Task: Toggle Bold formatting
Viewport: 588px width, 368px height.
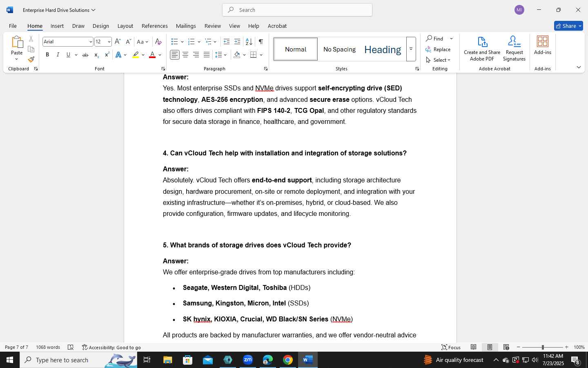Action: [47, 55]
